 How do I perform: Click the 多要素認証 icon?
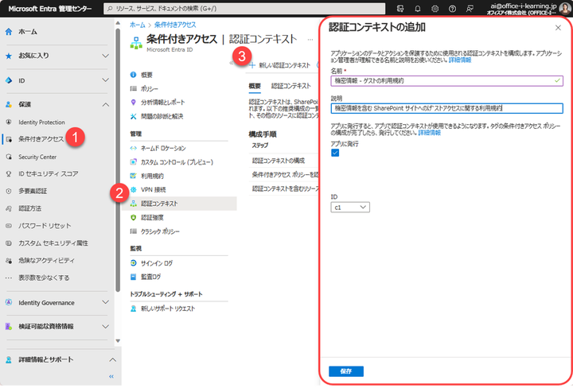click(9, 191)
